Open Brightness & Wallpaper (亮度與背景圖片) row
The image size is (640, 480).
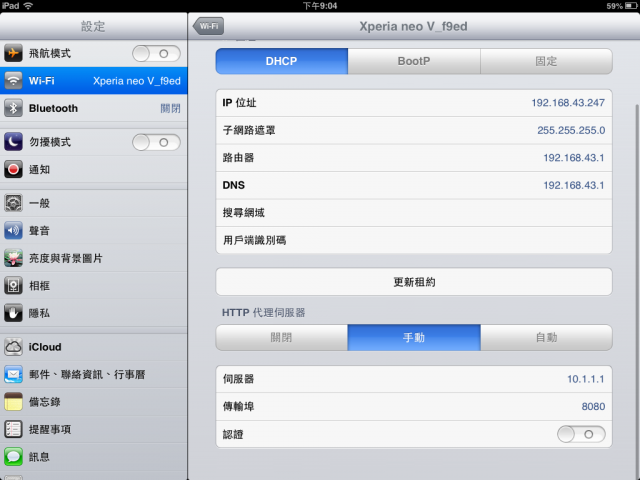93,258
